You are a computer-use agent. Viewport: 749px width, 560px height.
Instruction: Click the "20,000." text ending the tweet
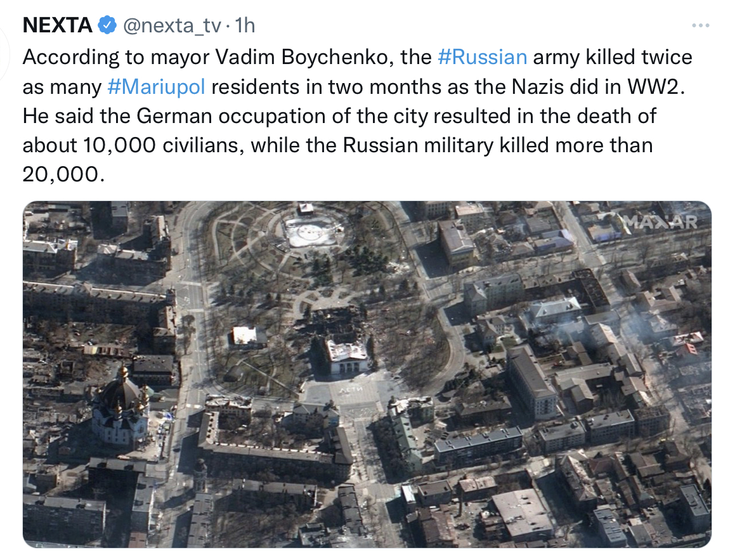pyautogui.click(x=62, y=174)
